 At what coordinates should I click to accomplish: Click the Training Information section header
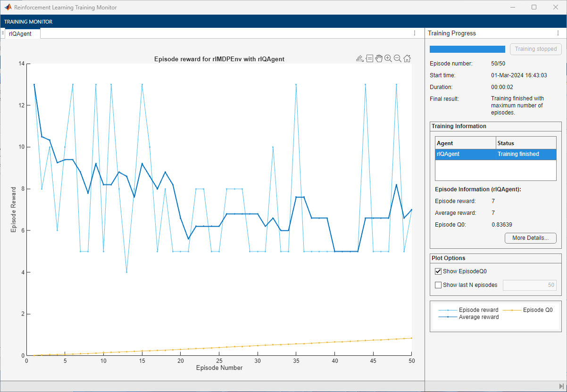tap(460, 126)
